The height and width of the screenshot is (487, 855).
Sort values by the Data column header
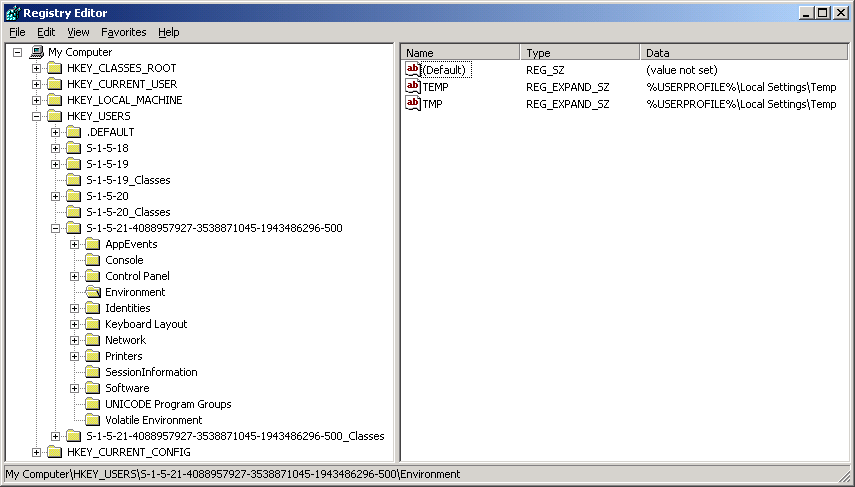pos(744,52)
